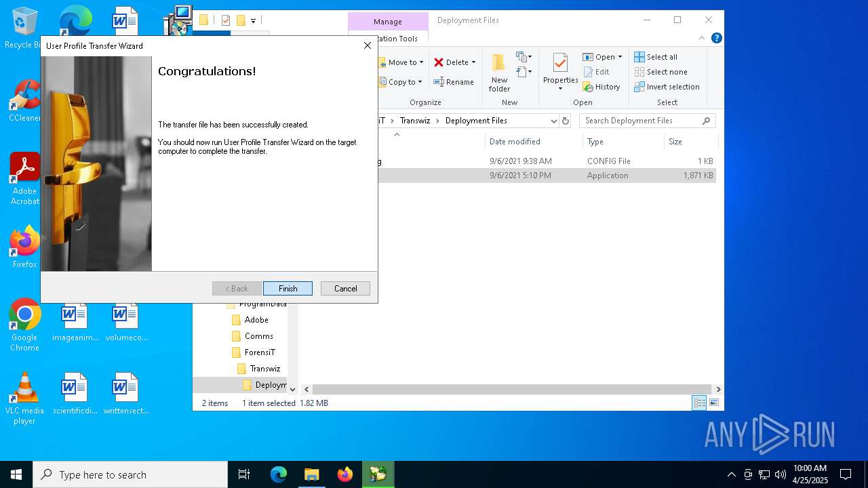
Task: Click Finish in the Transfer Wizard
Action: click(x=288, y=288)
